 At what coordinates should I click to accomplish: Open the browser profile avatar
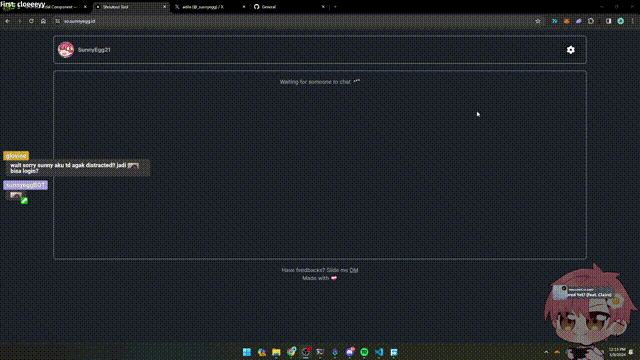click(x=620, y=21)
